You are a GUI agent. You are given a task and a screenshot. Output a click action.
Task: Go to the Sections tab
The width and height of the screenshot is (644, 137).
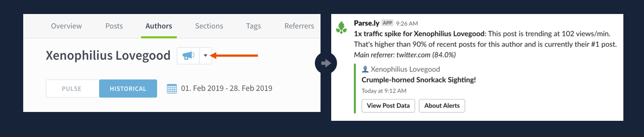point(209,26)
